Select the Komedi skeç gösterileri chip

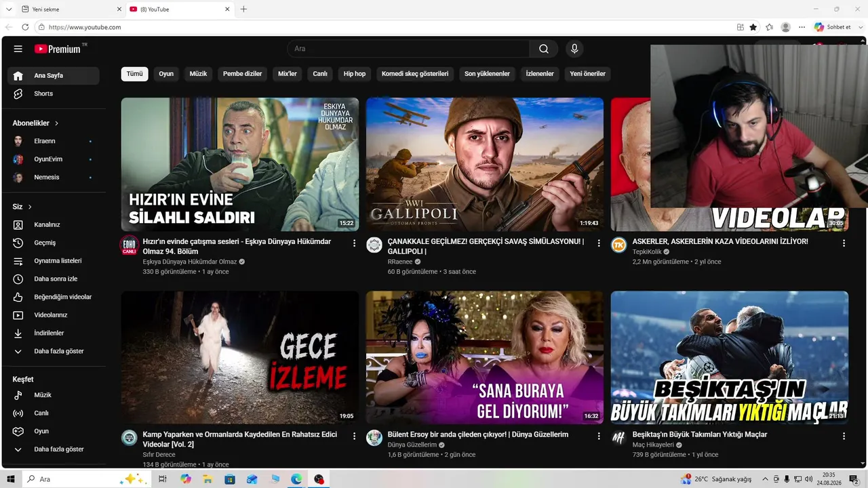(415, 74)
